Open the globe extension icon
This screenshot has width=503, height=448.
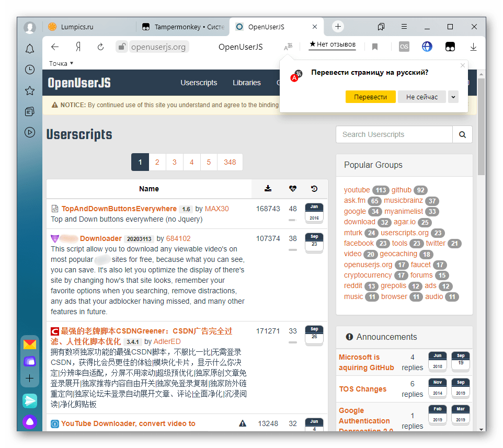427,47
